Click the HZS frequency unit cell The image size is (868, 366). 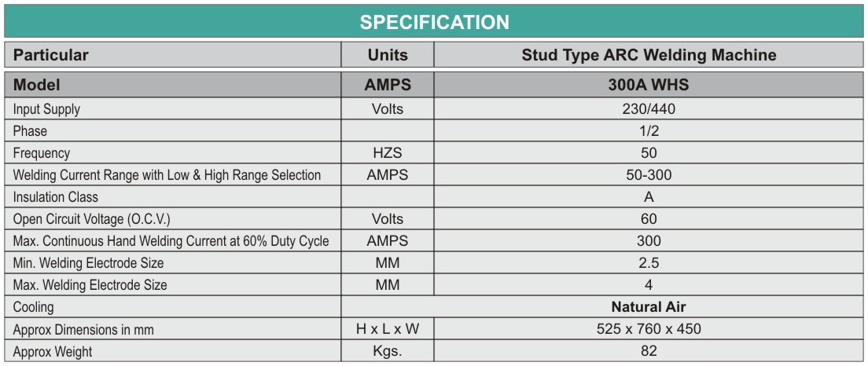[388, 153]
